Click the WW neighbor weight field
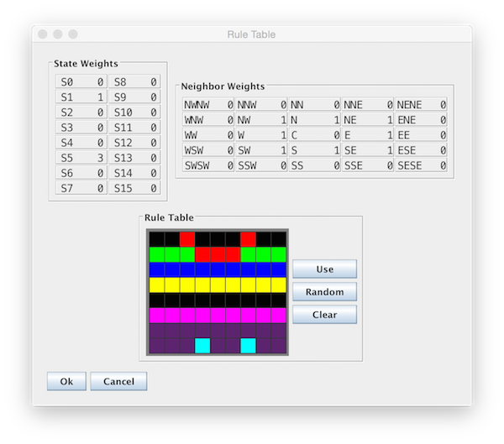Image resolution: width=504 pixels, height=444 pixels. point(208,135)
